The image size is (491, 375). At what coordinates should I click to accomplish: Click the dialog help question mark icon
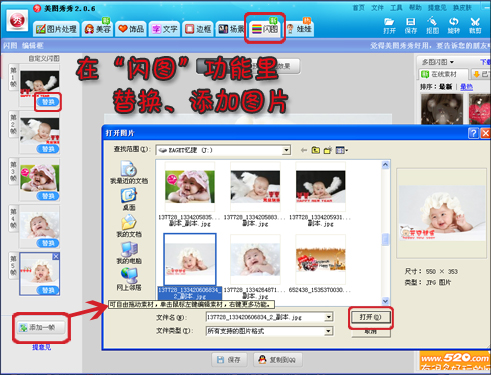click(473, 133)
